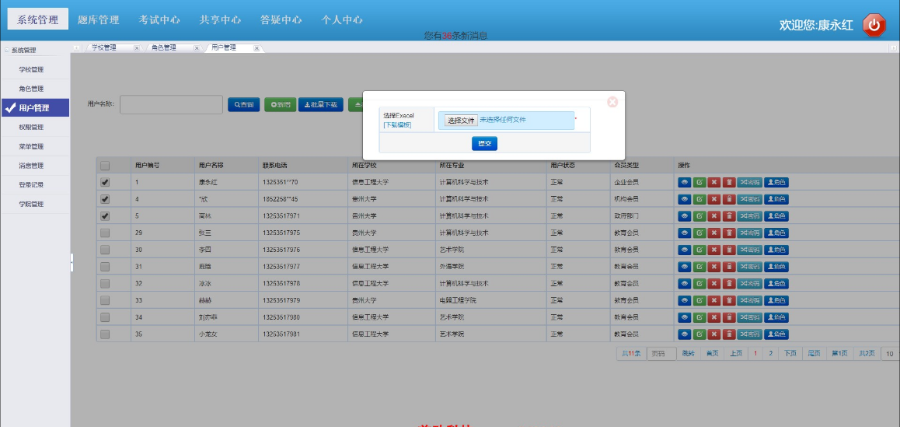Check the checkbox for user 29
This screenshot has height=427, width=900.
[x=105, y=233]
